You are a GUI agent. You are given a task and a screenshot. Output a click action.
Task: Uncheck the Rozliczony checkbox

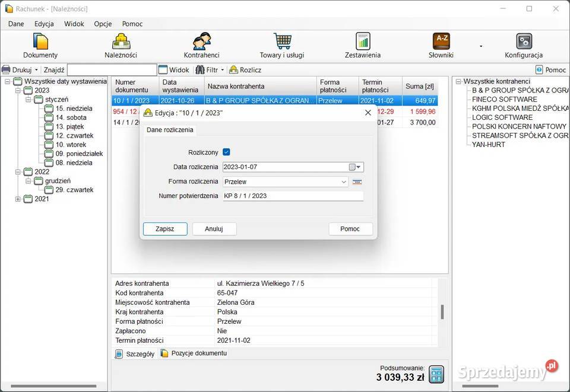click(226, 152)
